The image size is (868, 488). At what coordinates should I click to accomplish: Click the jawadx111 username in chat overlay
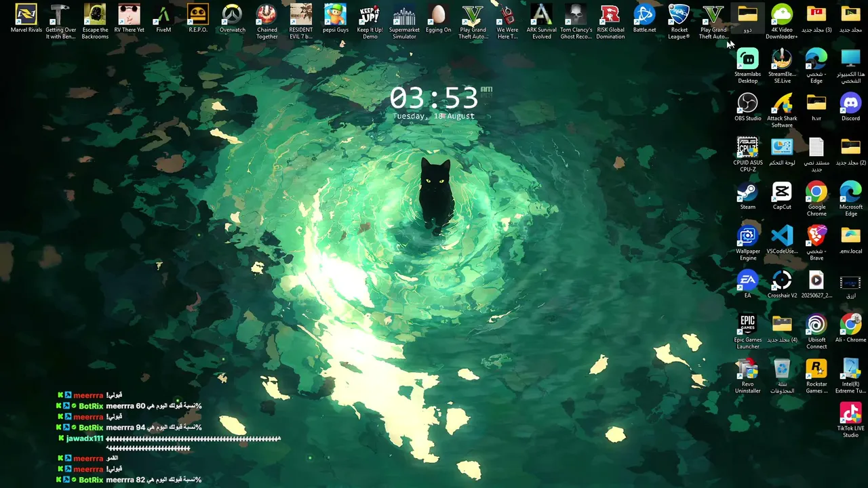(85, 439)
